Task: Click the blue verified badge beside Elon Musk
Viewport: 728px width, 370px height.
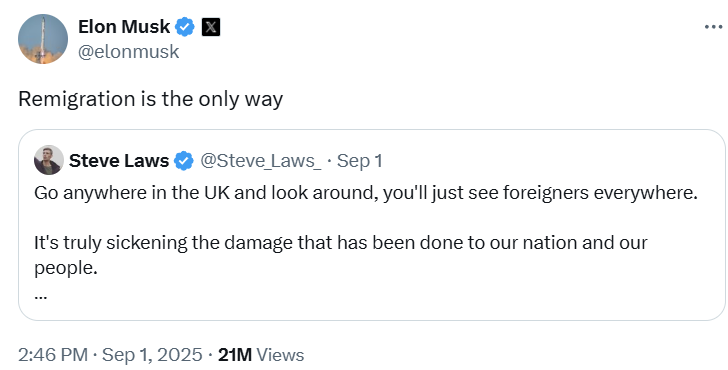Action: [x=185, y=27]
